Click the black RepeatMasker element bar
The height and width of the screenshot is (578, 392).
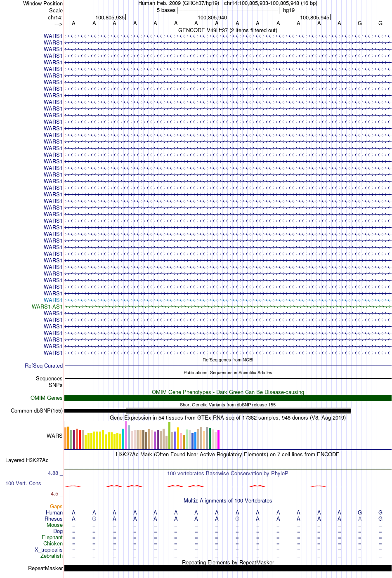pyautogui.click(x=228, y=568)
